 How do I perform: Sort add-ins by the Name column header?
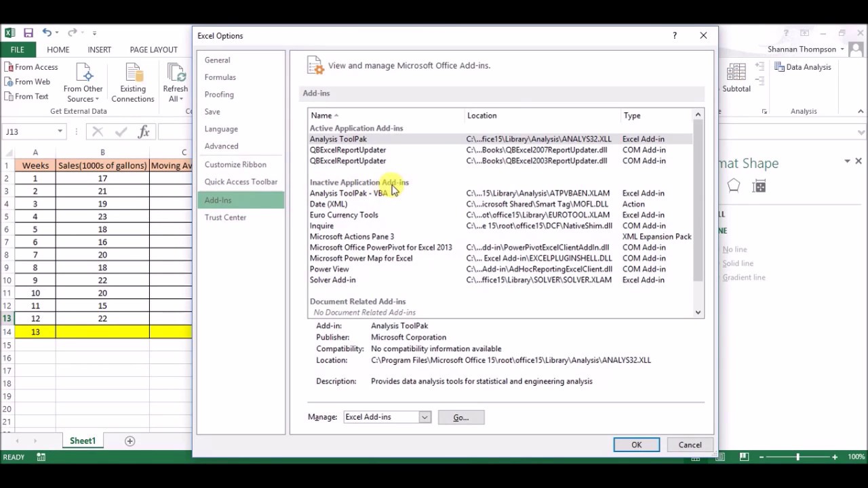click(x=387, y=116)
